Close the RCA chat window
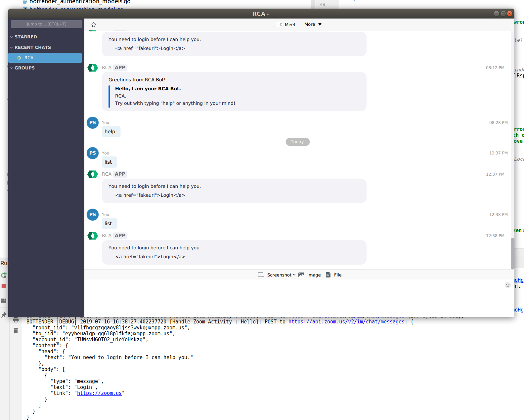 tap(510, 14)
